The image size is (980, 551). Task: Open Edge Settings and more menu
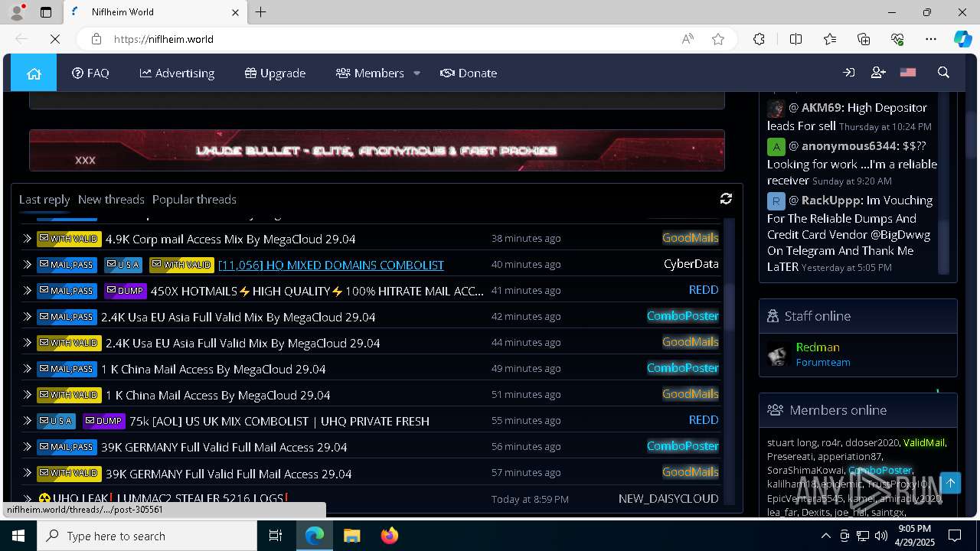(931, 39)
